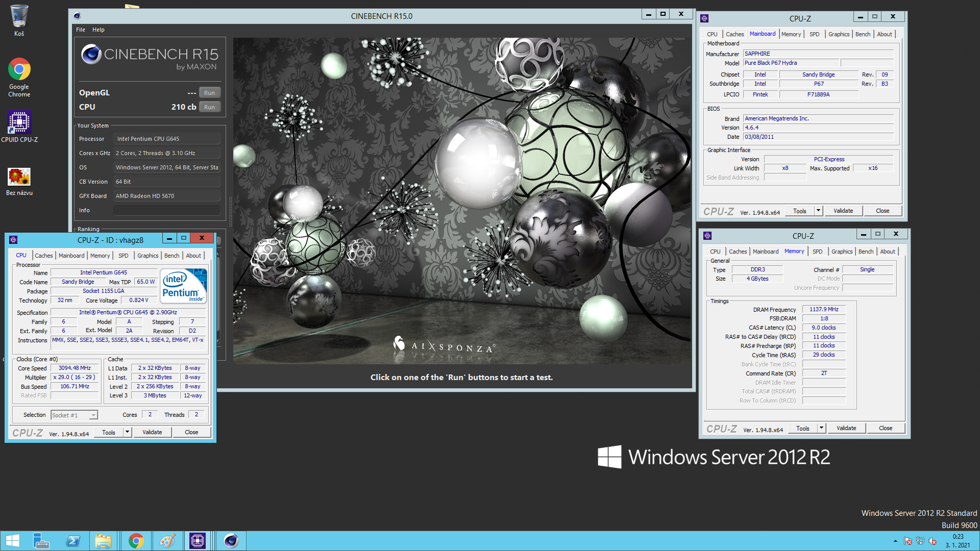Viewport: 980px width, 551px height.
Task: Click the CPU score '210 cb'
Action: coord(184,107)
